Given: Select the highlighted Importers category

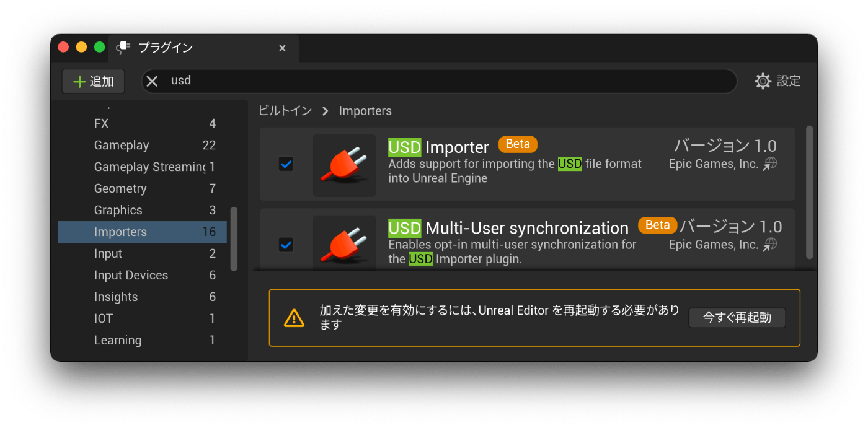Looking at the screenshot, I should pyautogui.click(x=143, y=232).
